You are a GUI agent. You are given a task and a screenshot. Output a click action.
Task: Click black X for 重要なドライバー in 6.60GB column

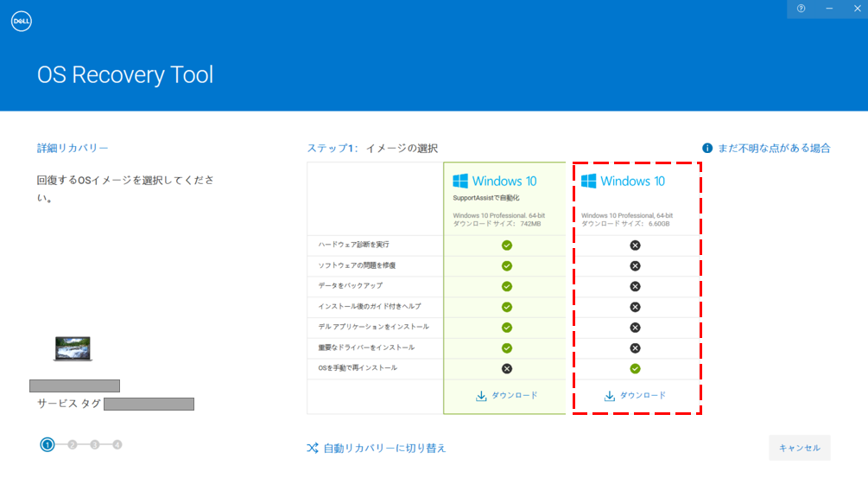(635, 347)
